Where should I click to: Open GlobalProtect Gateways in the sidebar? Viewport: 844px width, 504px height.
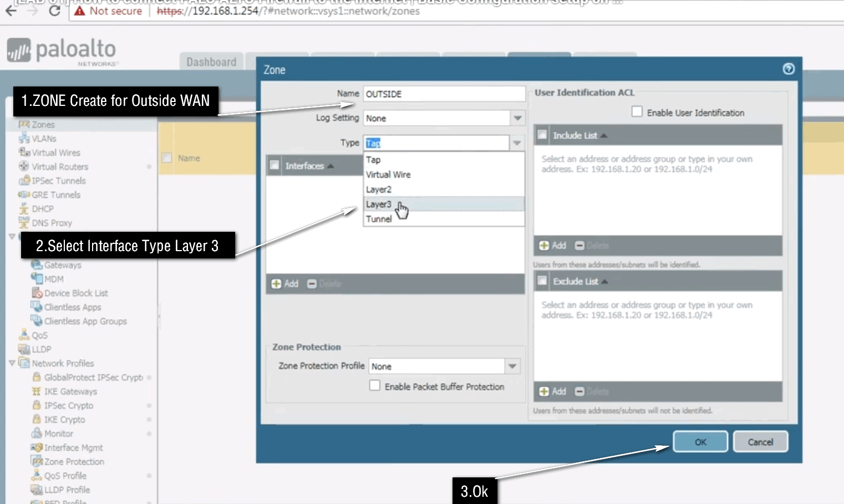click(x=63, y=265)
